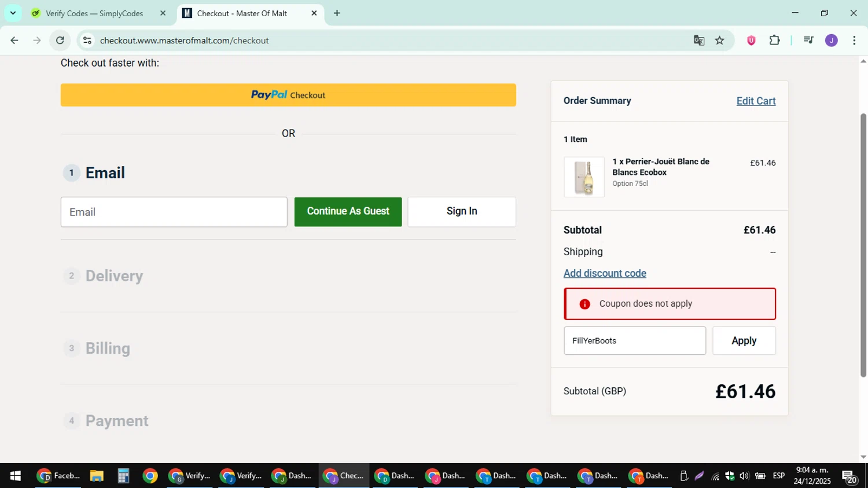Click the Sign In button
Image resolution: width=868 pixels, height=488 pixels.
click(x=462, y=211)
